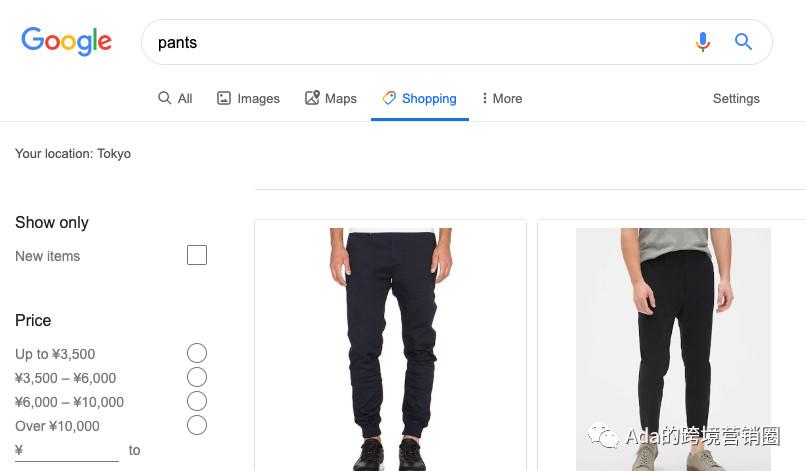
Task: Click the magnifier icon beside All
Action: (164, 98)
